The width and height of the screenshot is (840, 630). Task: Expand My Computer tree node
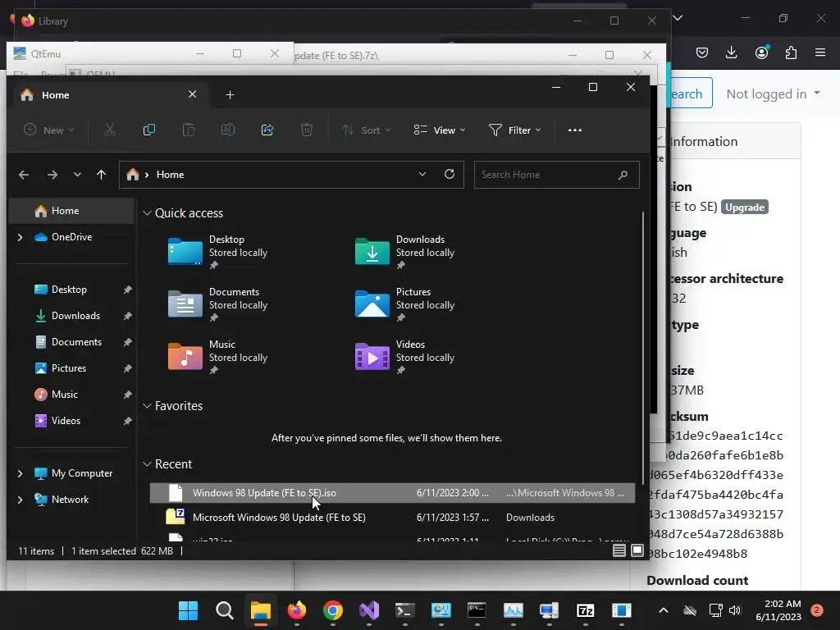click(x=20, y=473)
